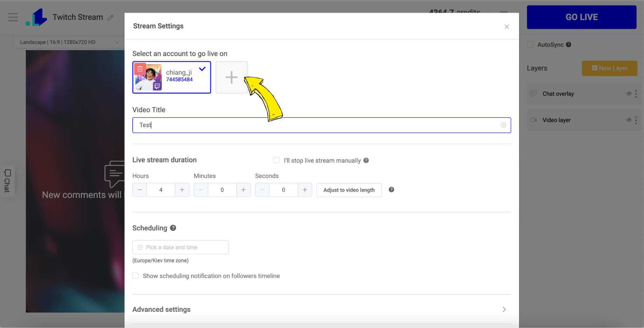This screenshot has width=644, height=328.
Task: Open the Chat side tab
Action: tap(7, 181)
